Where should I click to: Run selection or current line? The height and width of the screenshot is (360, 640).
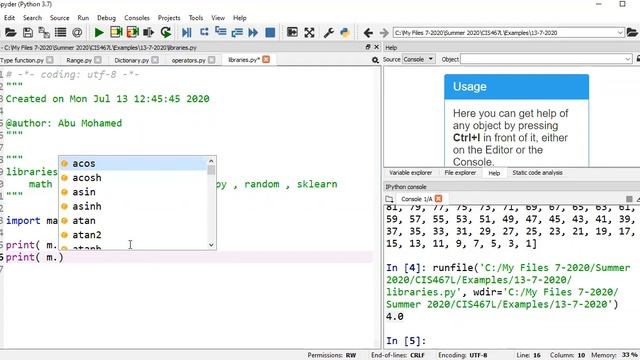click(x=149, y=33)
